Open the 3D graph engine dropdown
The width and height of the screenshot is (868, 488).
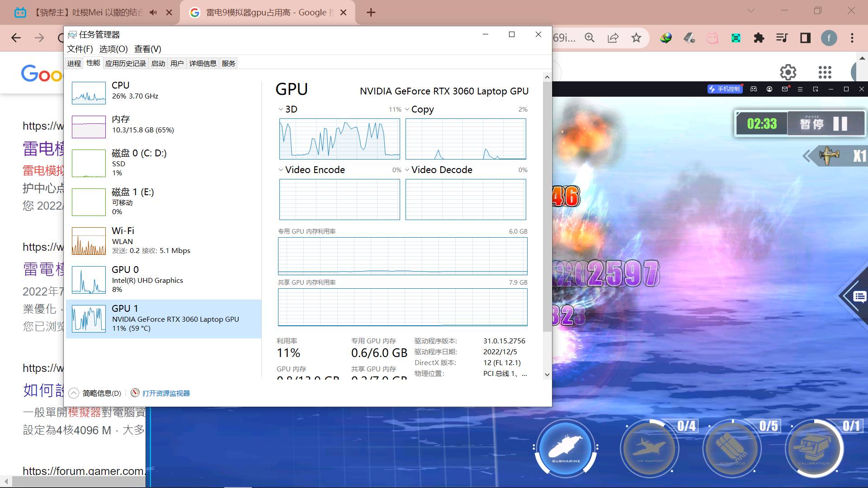pos(281,109)
